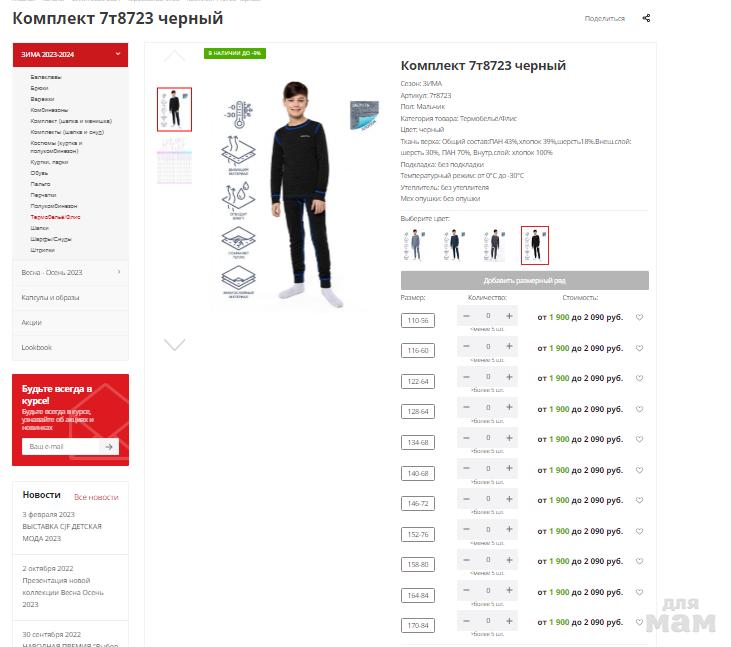Click the heart icon for size 134-68
Image resolution: width=731 pixels, height=647 pixels.
pyautogui.click(x=640, y=439)
